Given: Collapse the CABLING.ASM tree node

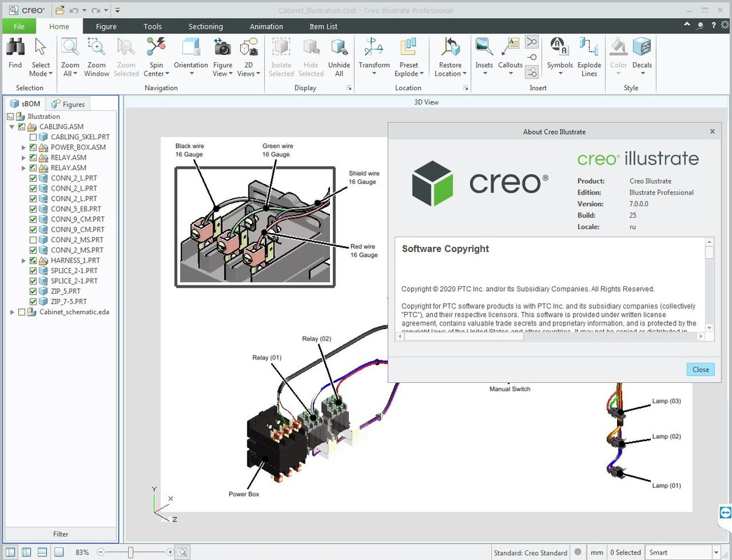Looking at the screenshot, I should (x=12, y=127).
